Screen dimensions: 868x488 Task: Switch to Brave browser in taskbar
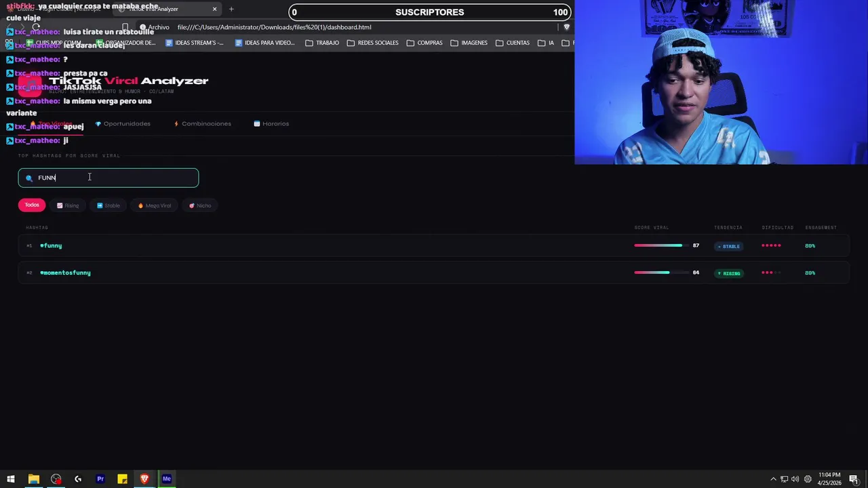coord(144,479)
